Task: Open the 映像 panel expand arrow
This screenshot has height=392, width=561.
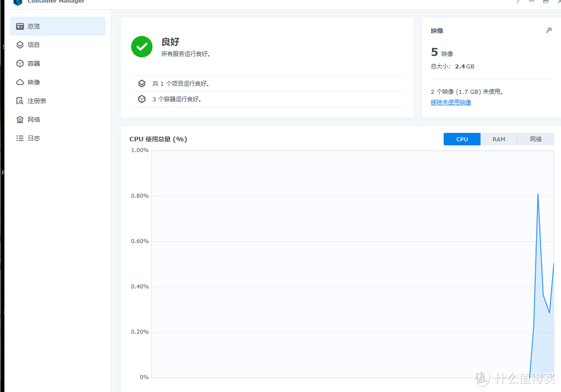Action: [549, 30]
